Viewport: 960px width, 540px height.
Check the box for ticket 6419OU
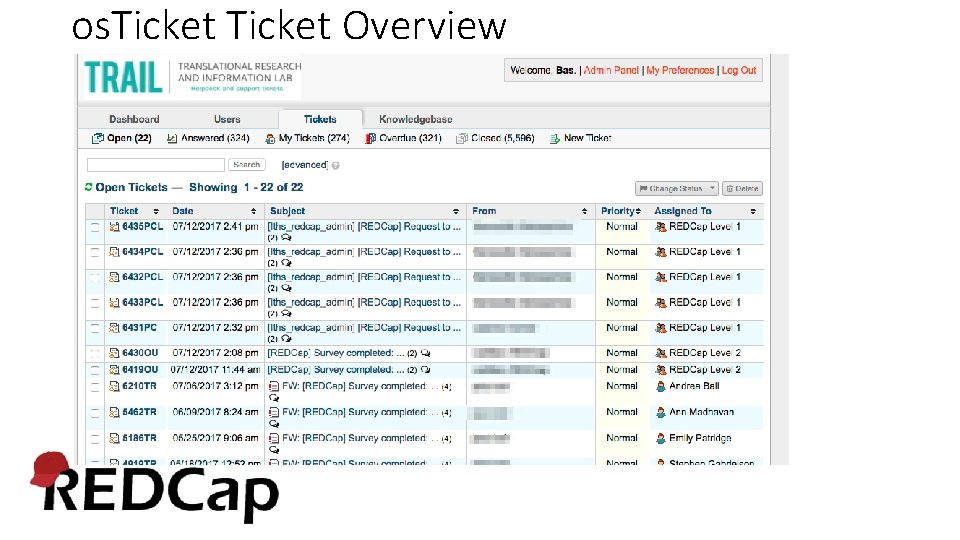pyautogui.click(x=95, y=370)
